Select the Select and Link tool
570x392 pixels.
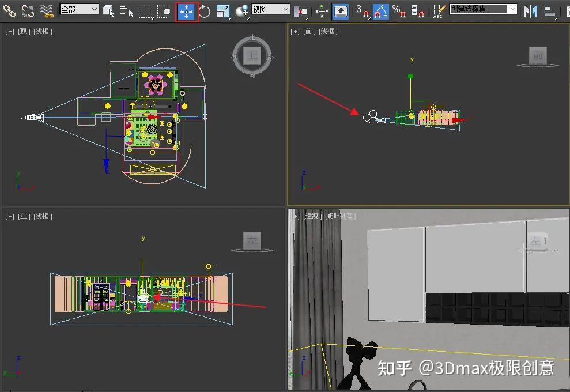point(9,9)
